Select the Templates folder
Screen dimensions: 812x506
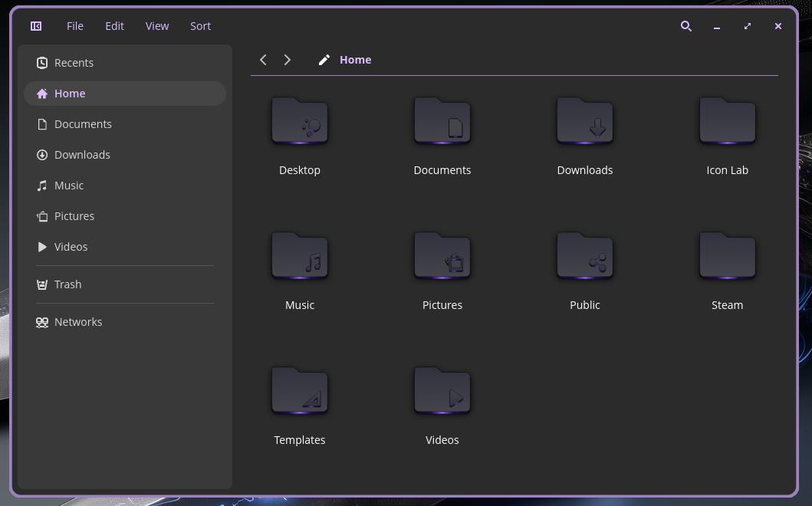300,391
